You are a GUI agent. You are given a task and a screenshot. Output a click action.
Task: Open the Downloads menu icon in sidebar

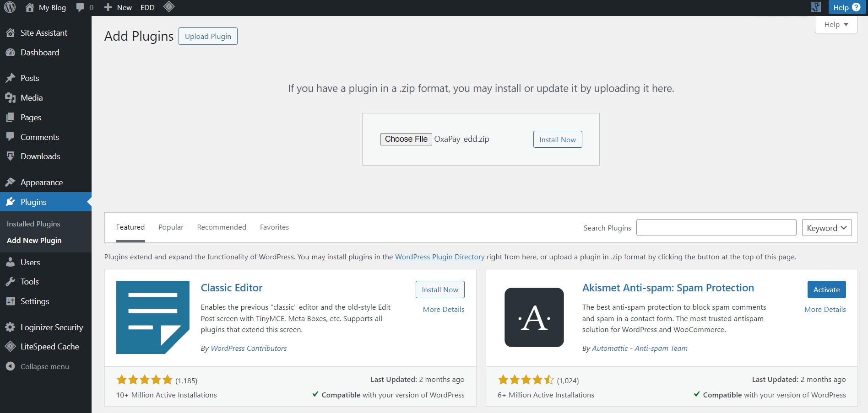tap(10, 156)
